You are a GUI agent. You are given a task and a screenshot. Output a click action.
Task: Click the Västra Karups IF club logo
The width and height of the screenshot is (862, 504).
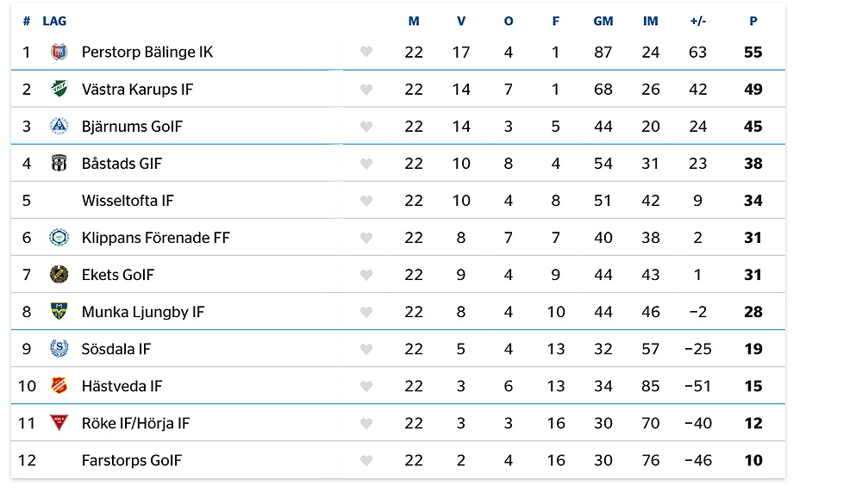click(x=59, y=90)
